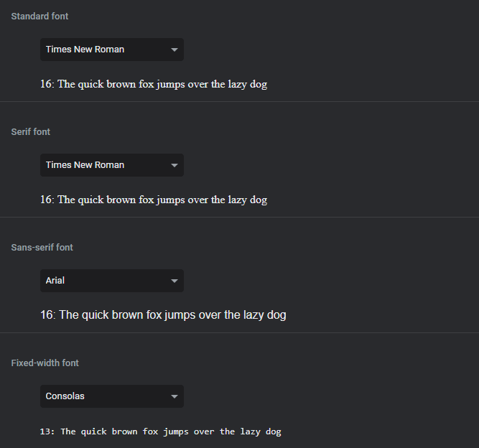Screen dimensions: 479x448
Task: Click the Consolas monospace preview sentence
Action: [x=161, y=431]
